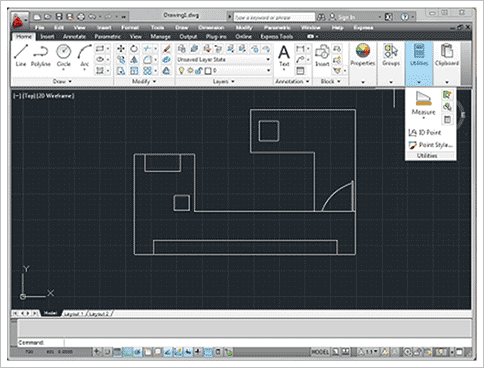Viewport: 484px width, 368px height.
Task: Select the Arc tool
Action: coord(85,56)
